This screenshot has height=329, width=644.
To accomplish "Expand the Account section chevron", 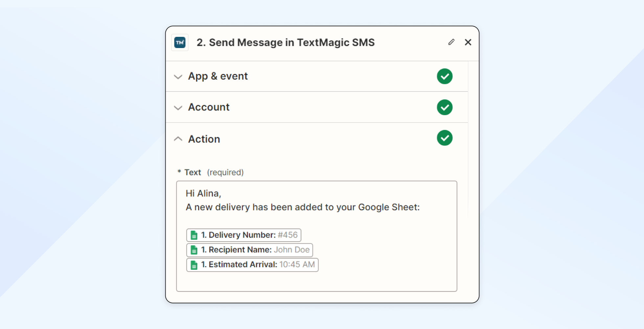I will tap(178, 108).
